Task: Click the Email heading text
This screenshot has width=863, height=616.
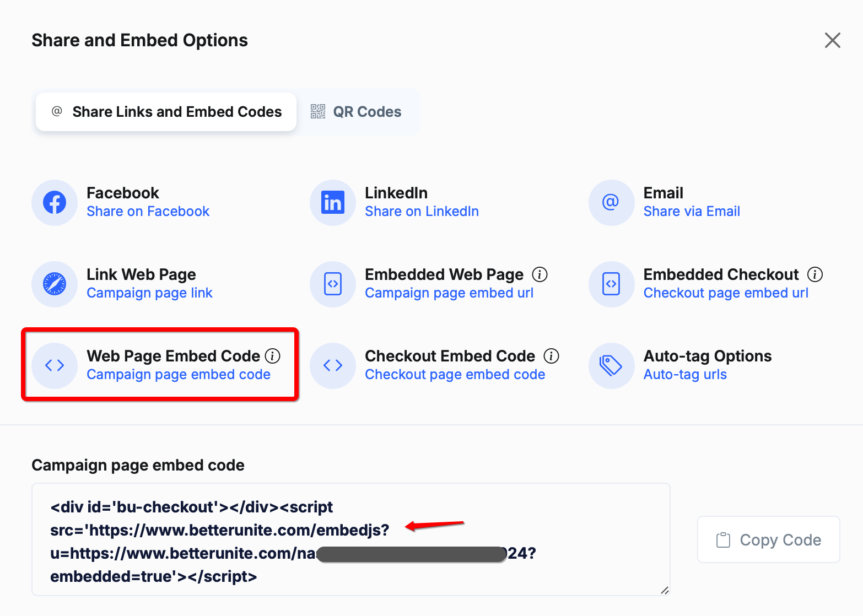Action: [664, 193]
